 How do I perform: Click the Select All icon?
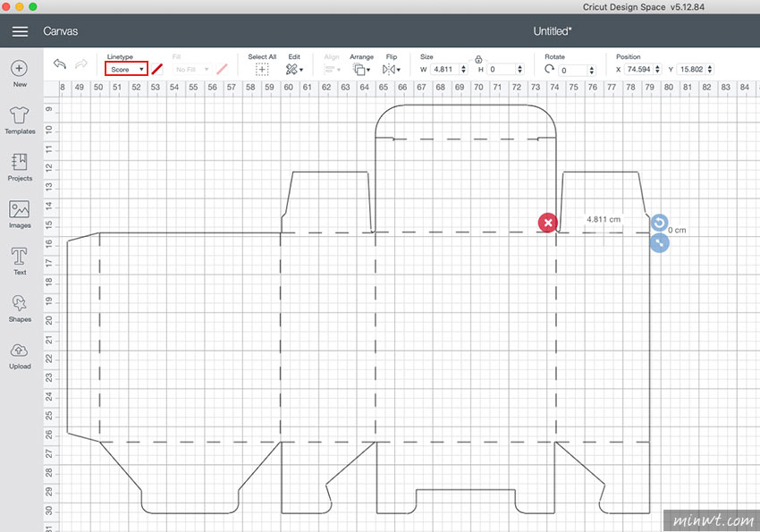(x=262, y=69)
